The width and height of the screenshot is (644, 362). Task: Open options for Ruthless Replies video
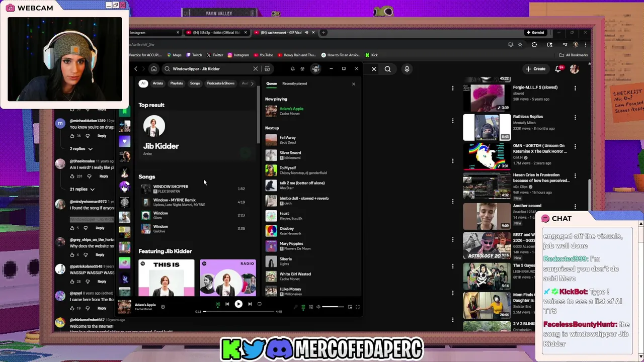coord(575,117)
